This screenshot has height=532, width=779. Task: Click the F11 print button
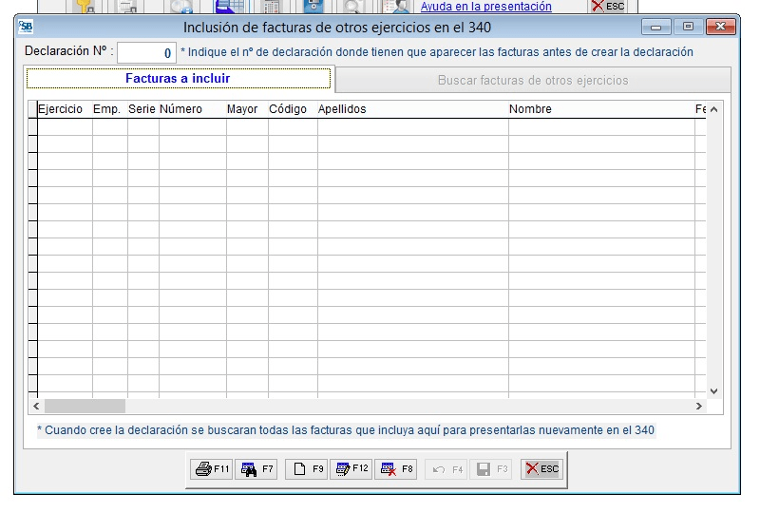pos(211,469)
